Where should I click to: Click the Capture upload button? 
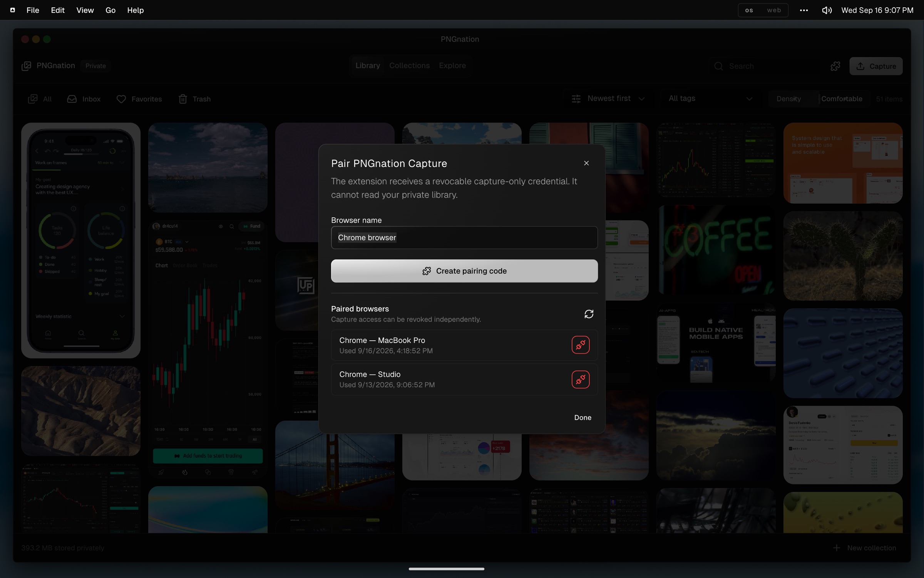click(876, 66)
